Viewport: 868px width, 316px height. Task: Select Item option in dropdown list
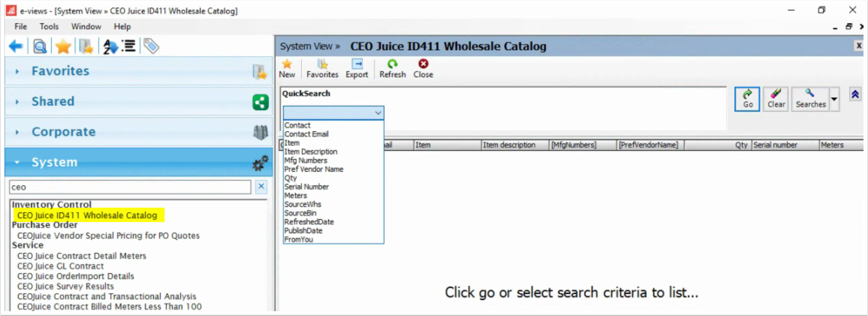pyautogui.click(x=334, y=143)
